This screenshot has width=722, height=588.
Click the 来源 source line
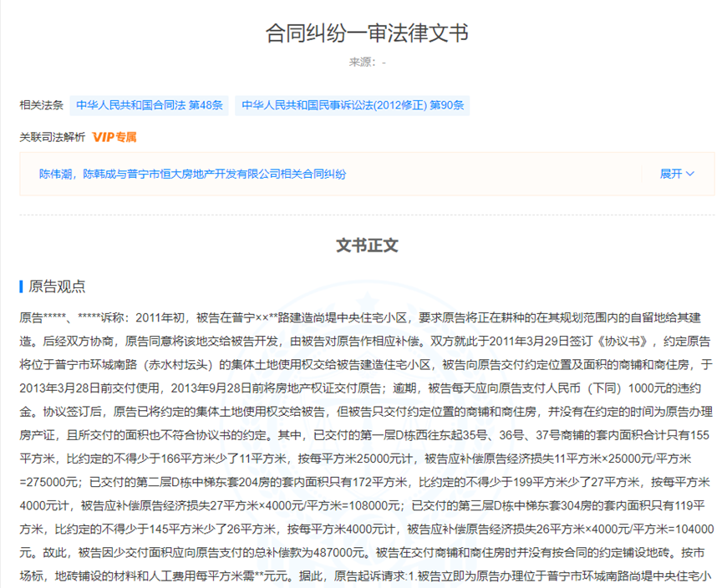coord(367,62)
